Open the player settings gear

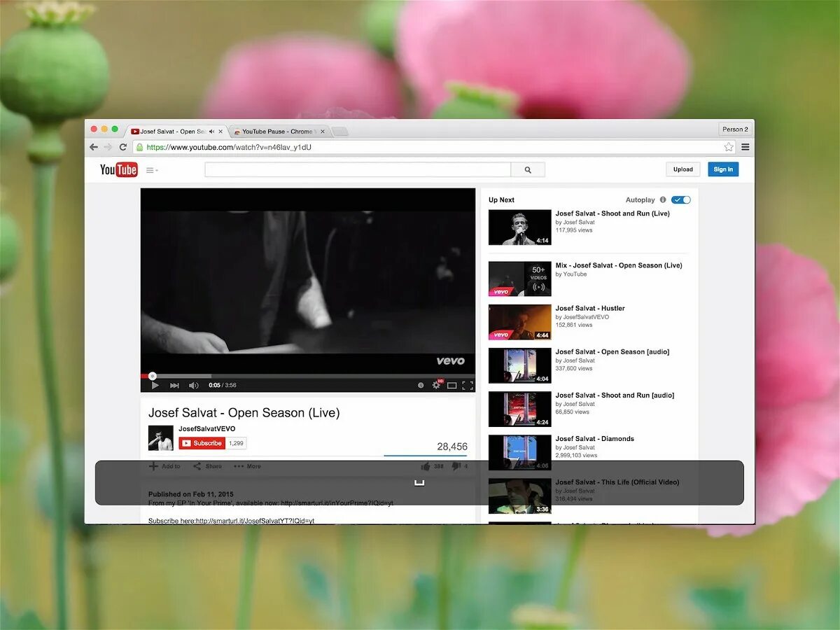pos(436,385)
